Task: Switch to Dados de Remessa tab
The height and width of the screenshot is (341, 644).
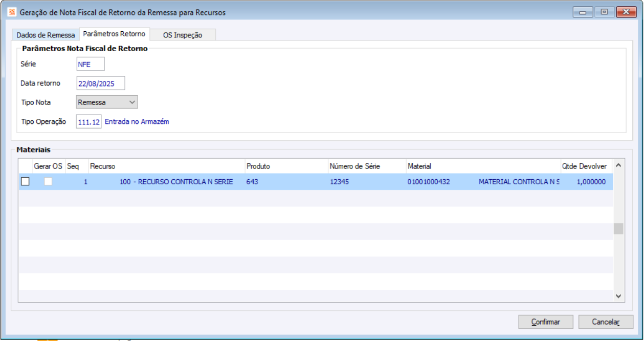Action: [46, 35]
